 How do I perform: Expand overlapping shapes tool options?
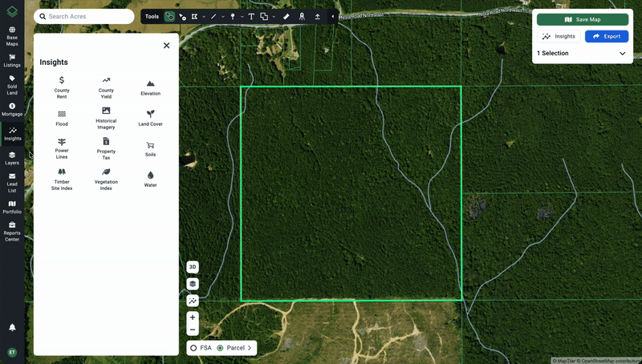pyautogui.click(x=274, y=17)
